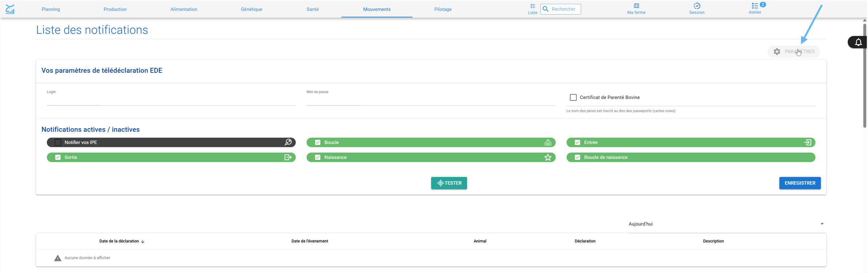Click the Naissance star icon
Image resolution: width=868 pixels, height=273 pixels.
548,157
